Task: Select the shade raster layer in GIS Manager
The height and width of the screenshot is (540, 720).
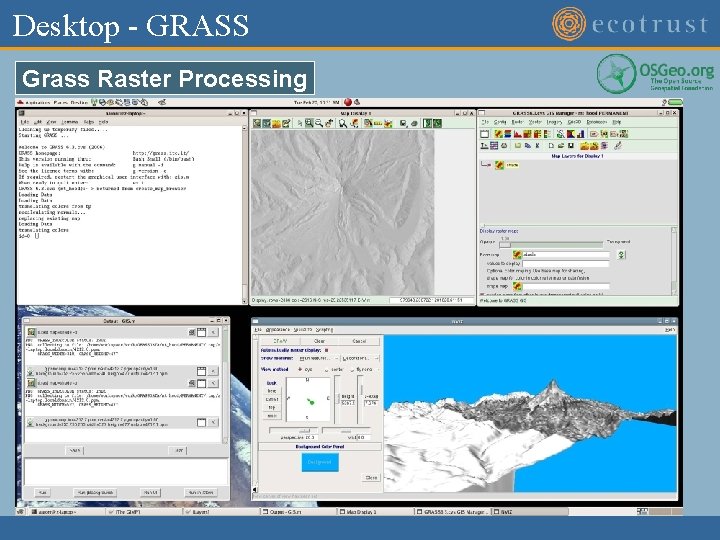Action: click(x=512, y=165)
